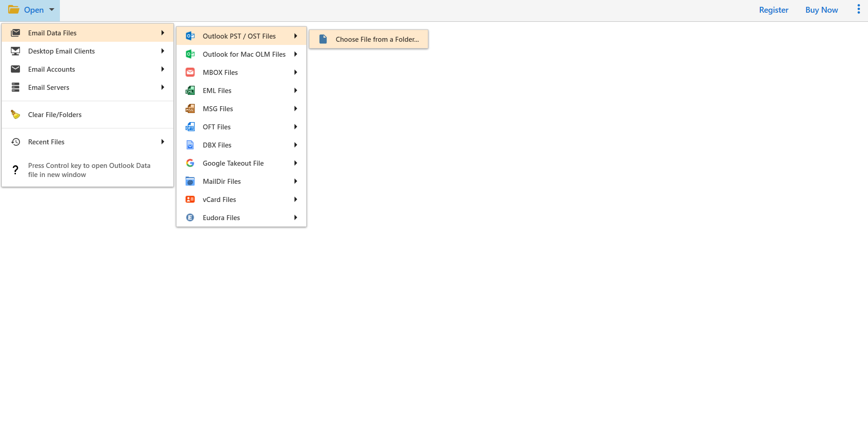Click the Recent Files clock icon
The width and height of the screenshot is (868, 423).
pos(15,142)
